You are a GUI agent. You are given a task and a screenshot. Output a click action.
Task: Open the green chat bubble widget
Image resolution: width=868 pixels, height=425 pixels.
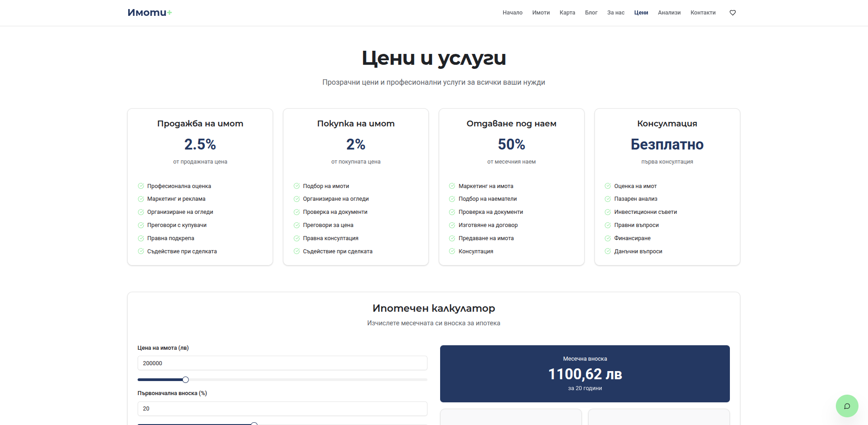846,406
